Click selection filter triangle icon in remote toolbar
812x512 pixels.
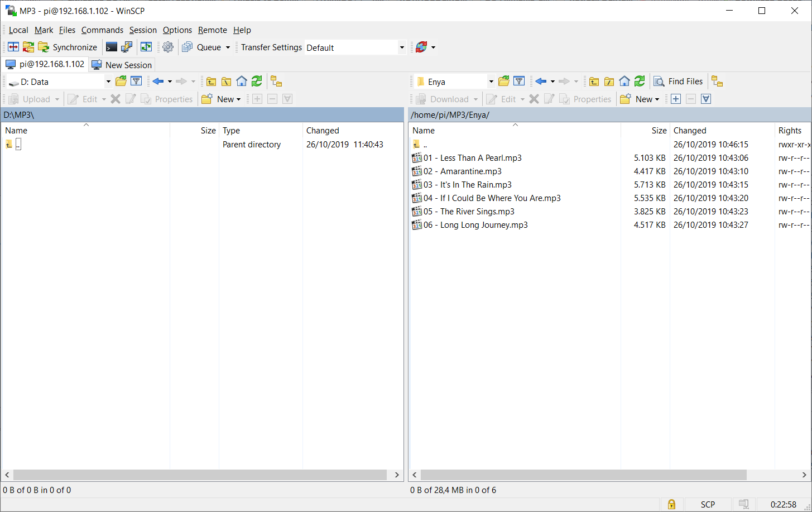[706, 99]
